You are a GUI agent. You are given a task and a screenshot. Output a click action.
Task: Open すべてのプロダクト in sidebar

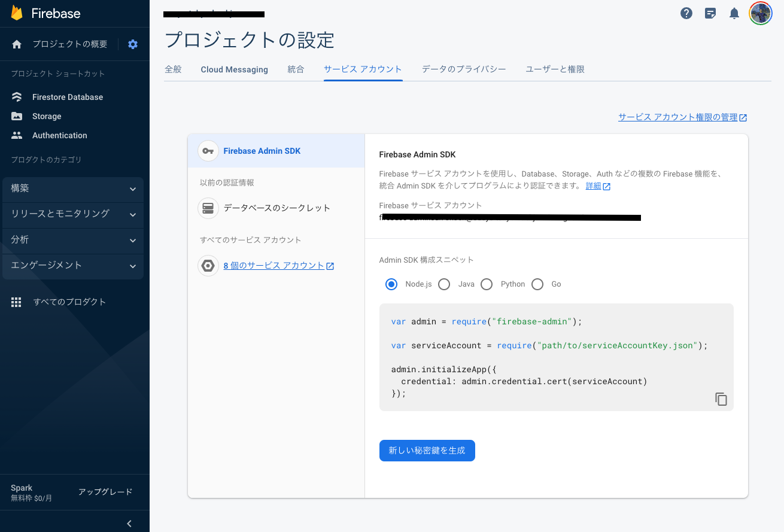pyautogui.click(x=69, y=302)
